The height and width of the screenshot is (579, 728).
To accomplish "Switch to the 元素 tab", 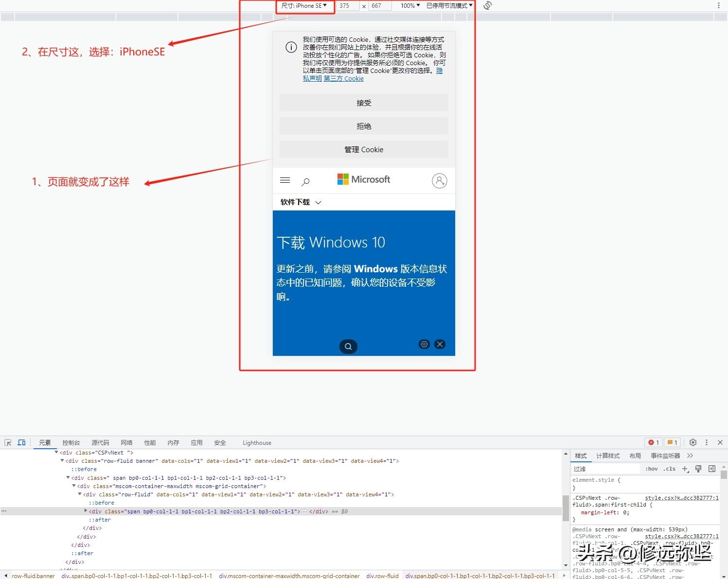I will [x=45, y=442].
